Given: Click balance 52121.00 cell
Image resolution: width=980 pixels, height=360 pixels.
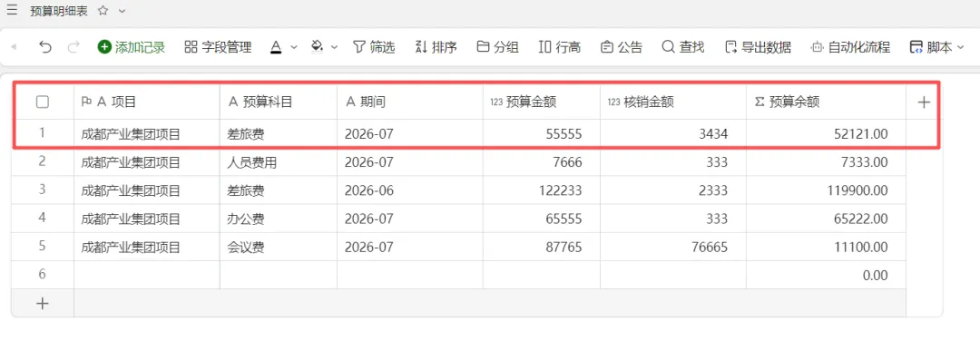Looking at the screenshot, I should click(826, 133).
